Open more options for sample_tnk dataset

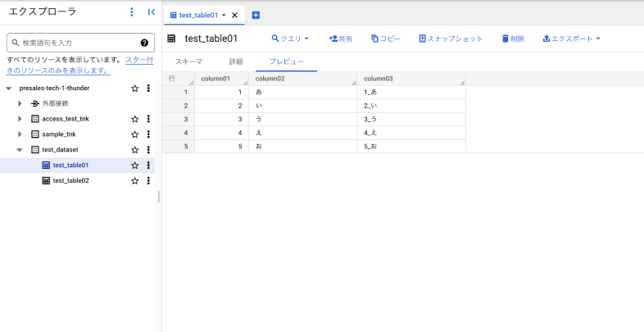148,134
